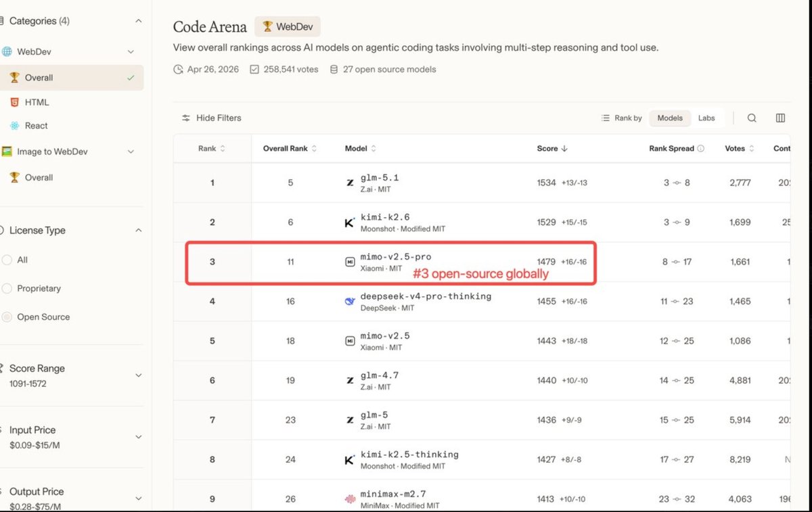
Task: Click the Rank Spread info icon
Action: [701, 149]
